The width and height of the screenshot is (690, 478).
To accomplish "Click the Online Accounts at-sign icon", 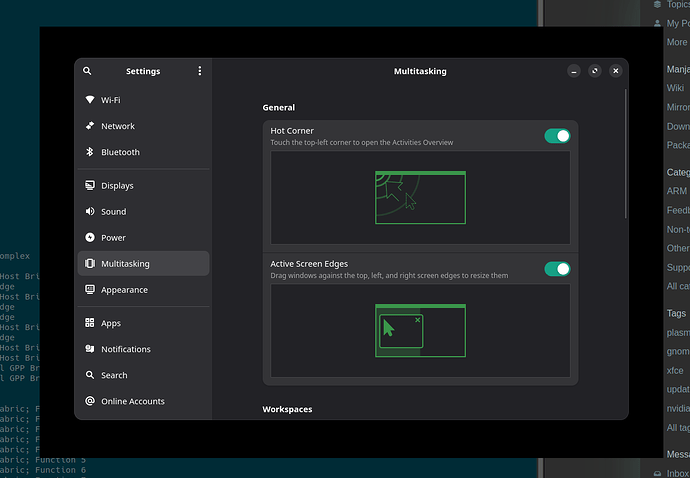I will click(x=90, y=401).
